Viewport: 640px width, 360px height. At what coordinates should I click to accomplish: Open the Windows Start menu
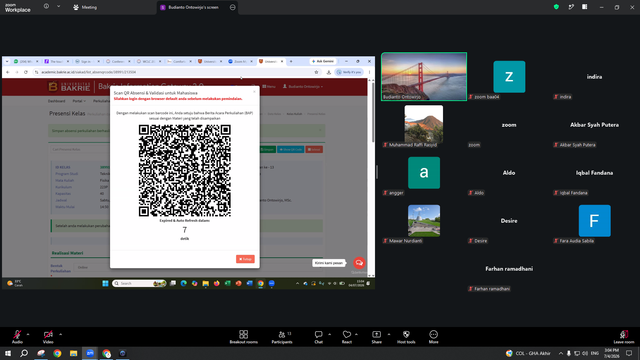8,353
